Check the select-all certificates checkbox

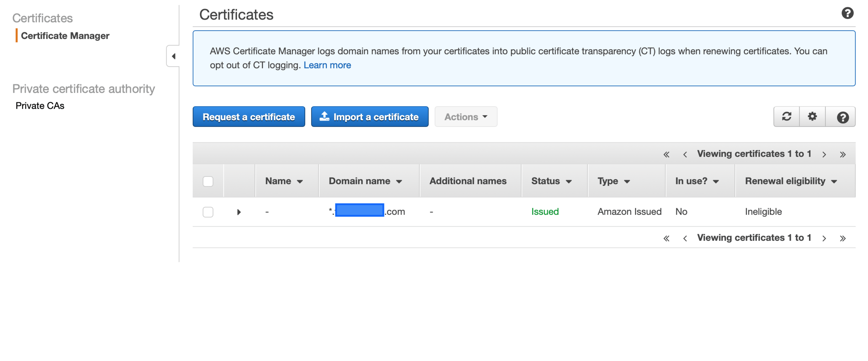pos(208,181)
